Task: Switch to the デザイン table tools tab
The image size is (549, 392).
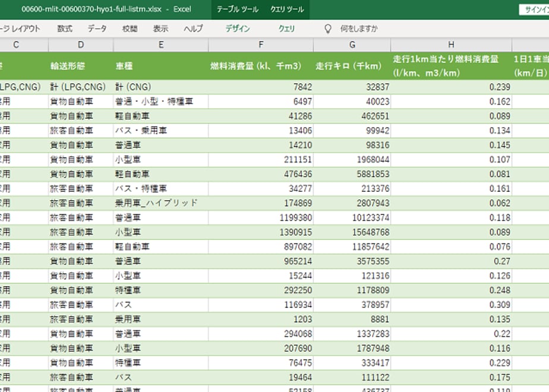Action: 238,29
